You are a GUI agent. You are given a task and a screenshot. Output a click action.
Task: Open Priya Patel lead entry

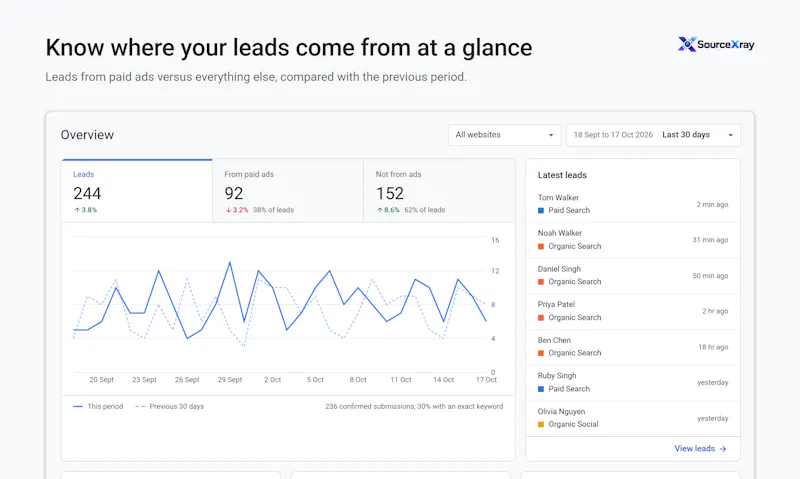[x=633, y=311]
